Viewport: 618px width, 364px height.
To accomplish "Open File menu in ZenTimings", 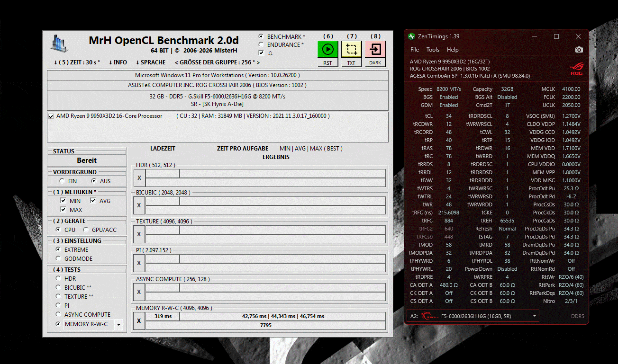I will pyautogui.click(x=415, y=50).
